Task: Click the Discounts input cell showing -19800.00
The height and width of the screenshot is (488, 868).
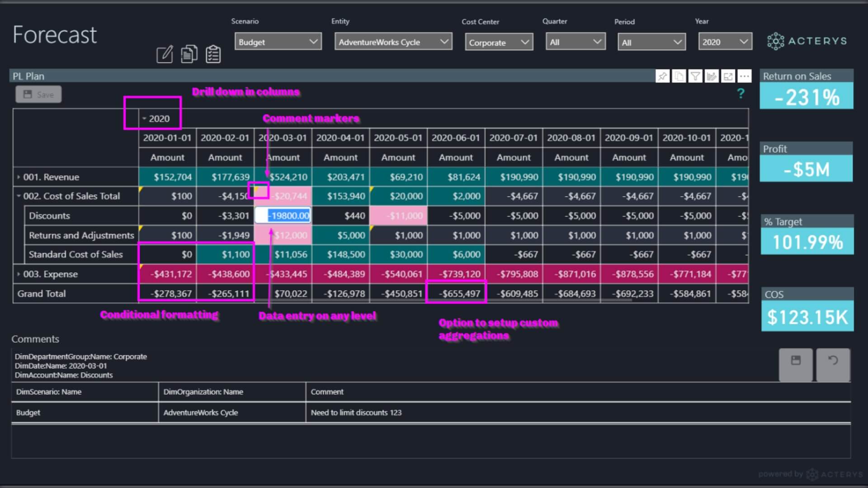Action: click(x=283, y=215)
